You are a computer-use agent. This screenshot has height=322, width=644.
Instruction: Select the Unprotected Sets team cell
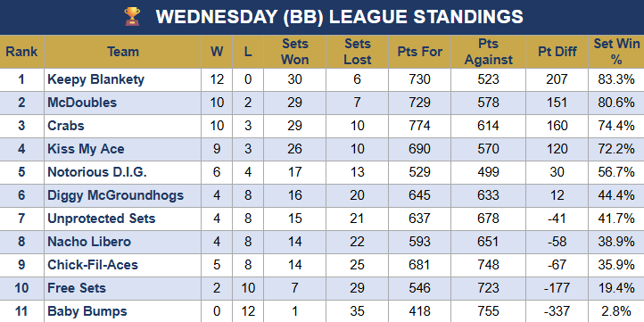point(123,219)
